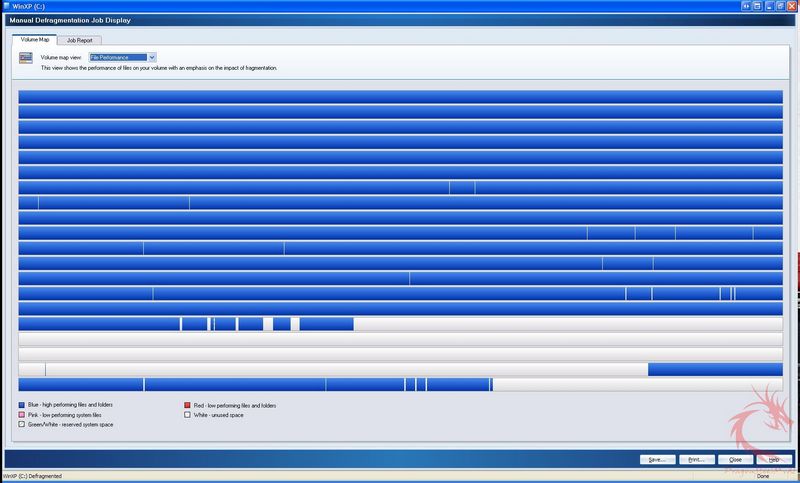Image resolution: width=800 pixels, height=483 pixels.
Task: Click the Close button at bottom
Action: coord(735,459)
